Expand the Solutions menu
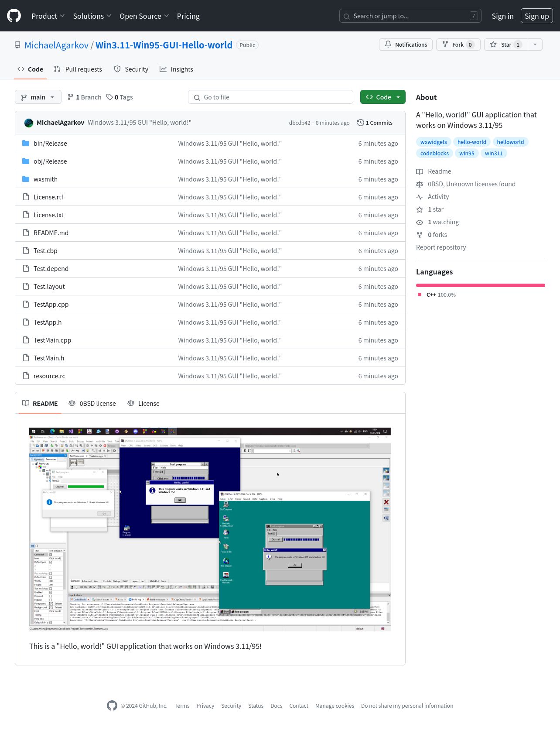 coord(92,16)
